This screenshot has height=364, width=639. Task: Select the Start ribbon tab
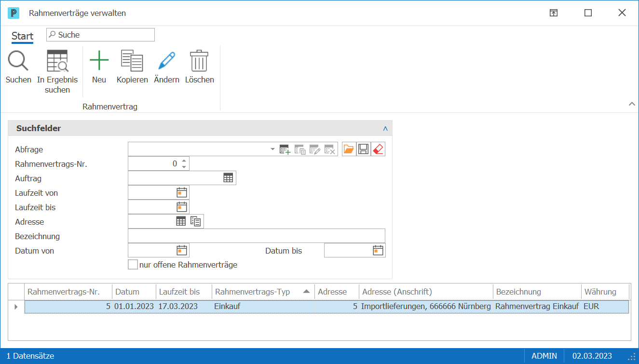23,36
